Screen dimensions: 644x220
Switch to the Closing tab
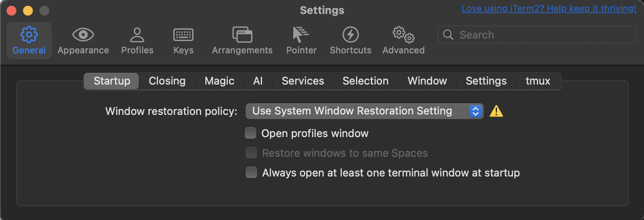tap(167, 81)
